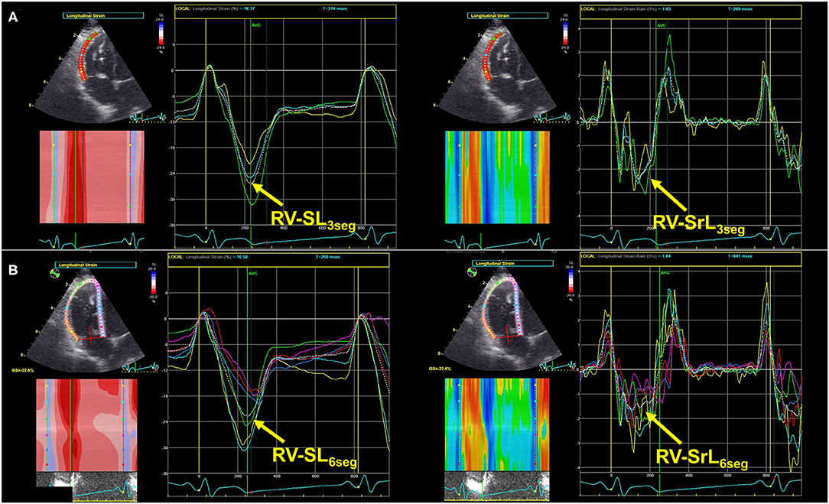This screenshot has width=829, height=504.
Task: Click the six-segment echo image in panel B strain view
Action: (x=86, y=320)
